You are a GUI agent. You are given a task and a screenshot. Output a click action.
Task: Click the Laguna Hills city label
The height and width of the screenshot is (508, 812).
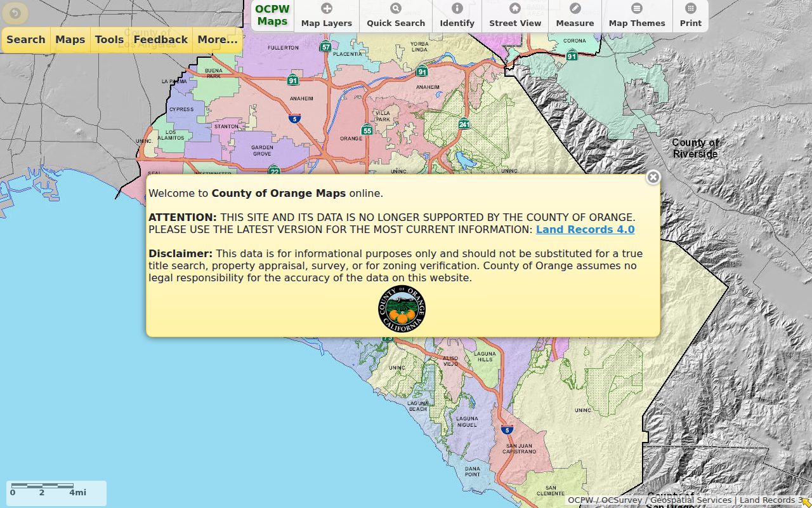(485, 356)
